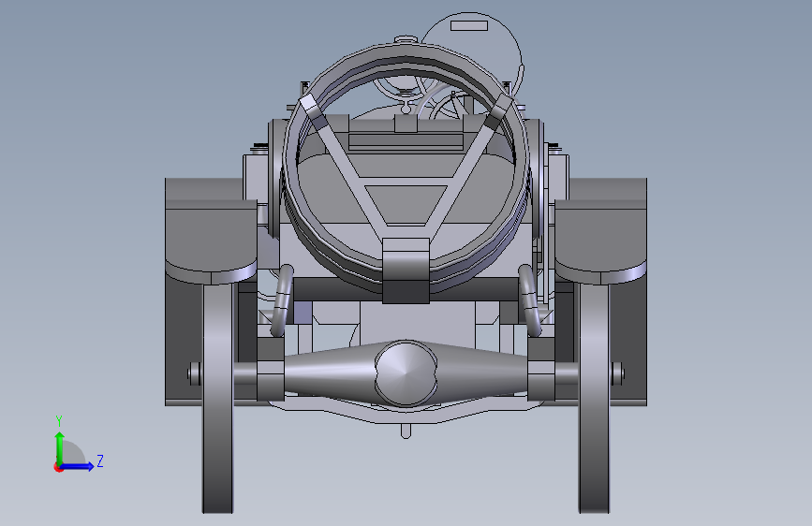Click the red X axis origin ball
The height and width of the screenshot is (526, 812).
tap(58, 467)
